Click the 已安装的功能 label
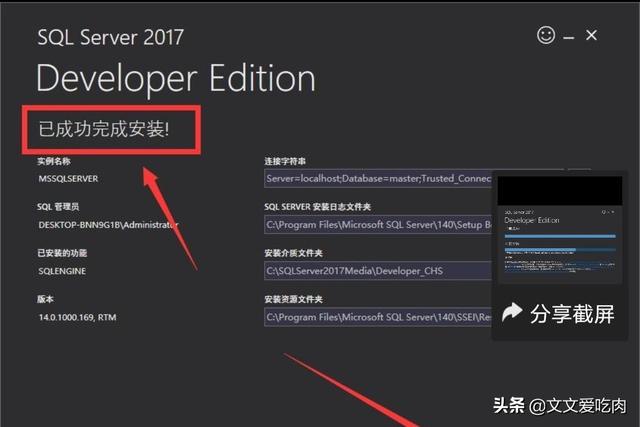The height and width of the screenshot is (427, 640). point(62,253)
